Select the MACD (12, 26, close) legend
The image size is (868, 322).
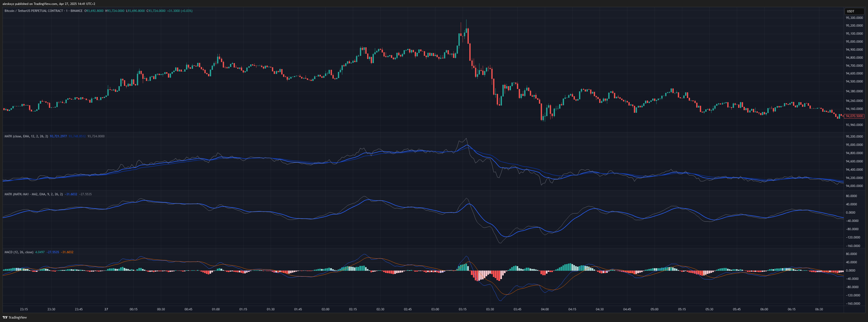point(19,252)
